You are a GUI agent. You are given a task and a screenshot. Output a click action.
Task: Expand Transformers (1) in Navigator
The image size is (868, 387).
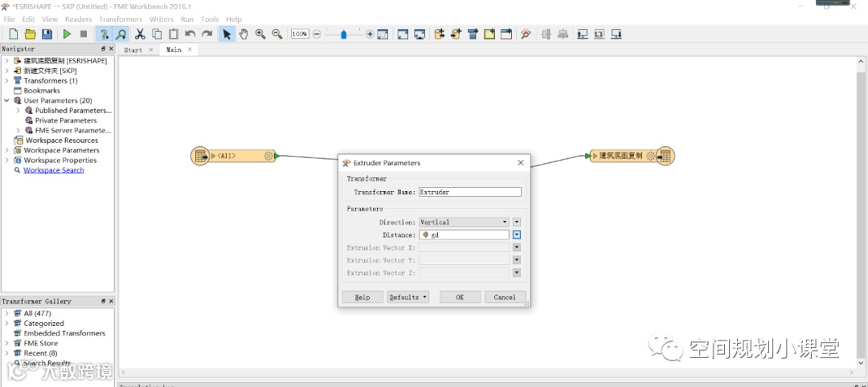click(6, 81)
